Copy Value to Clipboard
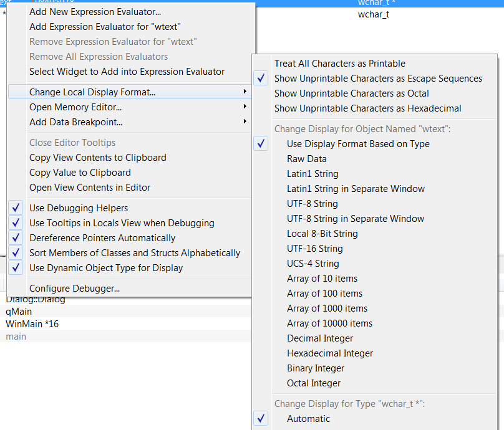 point(80,173)
